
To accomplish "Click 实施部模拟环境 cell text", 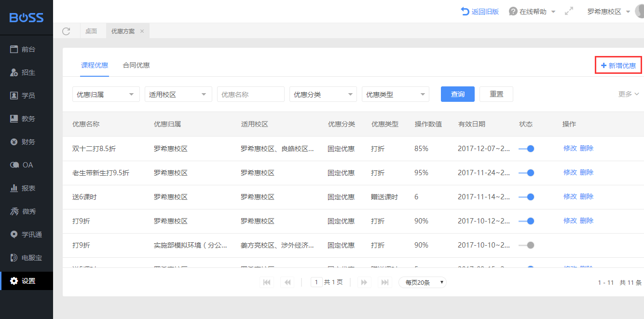I will pyautogui.click(x=191, y=245).
